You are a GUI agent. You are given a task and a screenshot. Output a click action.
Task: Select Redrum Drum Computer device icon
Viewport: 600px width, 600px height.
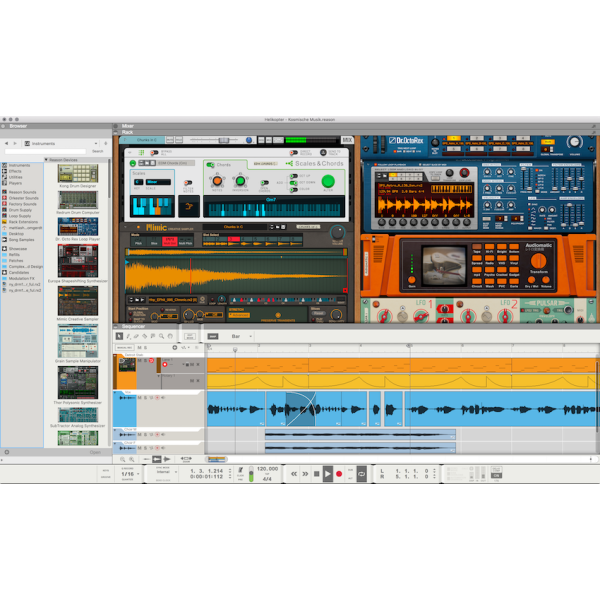[x=77, y=199]
